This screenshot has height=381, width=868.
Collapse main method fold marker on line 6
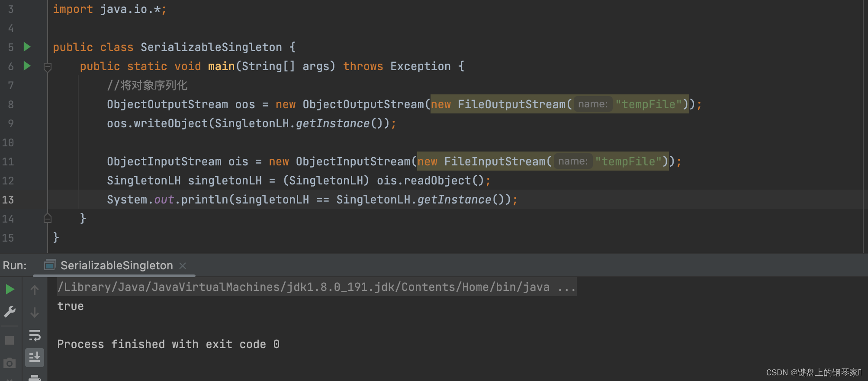click(48, 67)
